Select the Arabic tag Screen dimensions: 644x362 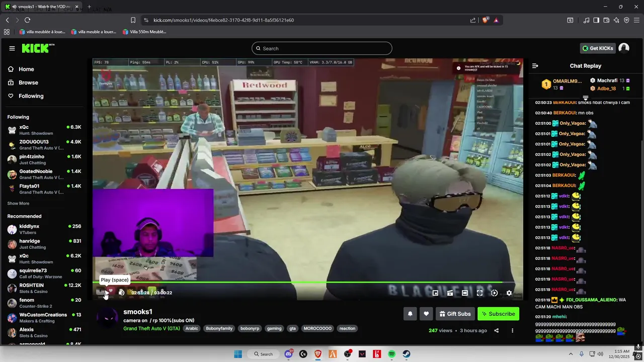(x=192, y=328)
